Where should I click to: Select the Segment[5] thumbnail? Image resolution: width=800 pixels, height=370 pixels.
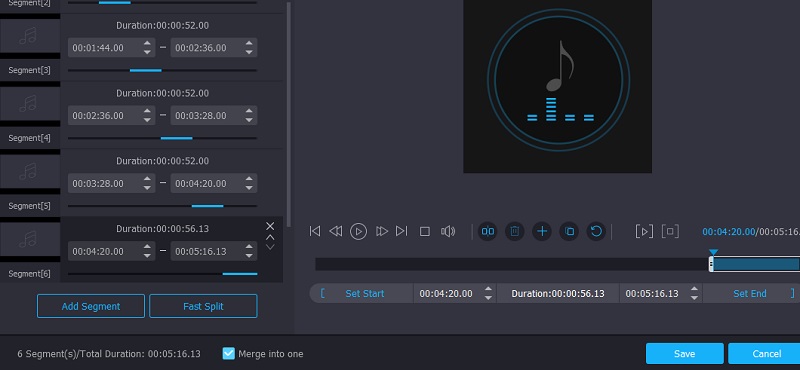tap(30, 172)
